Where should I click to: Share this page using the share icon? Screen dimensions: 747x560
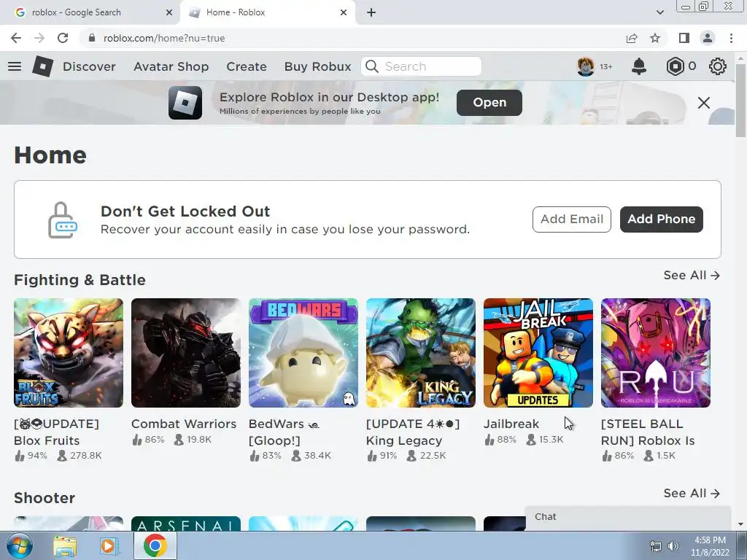click(632, 38)
